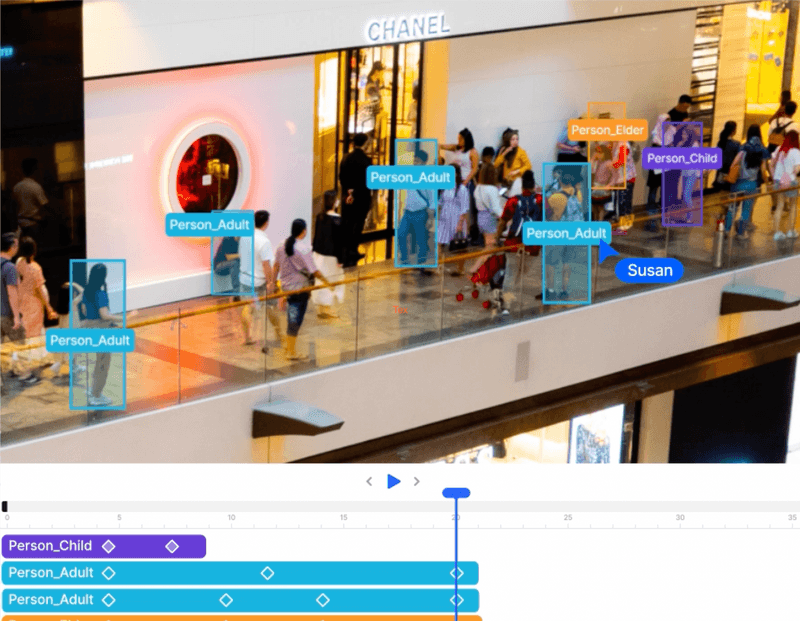800x621 pixels.
Task: Step back one frame using the left chevron
Action: click(371, 481)
